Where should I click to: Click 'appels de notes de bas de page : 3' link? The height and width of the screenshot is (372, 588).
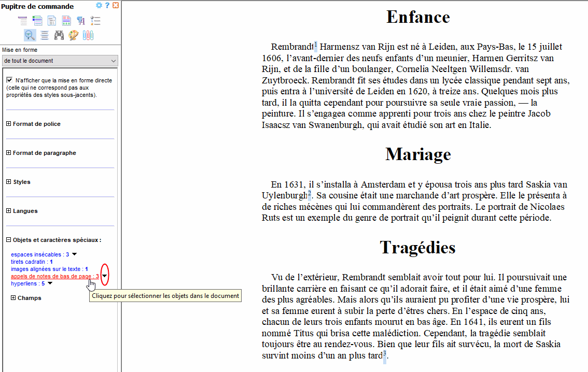[x=55, y=276]
